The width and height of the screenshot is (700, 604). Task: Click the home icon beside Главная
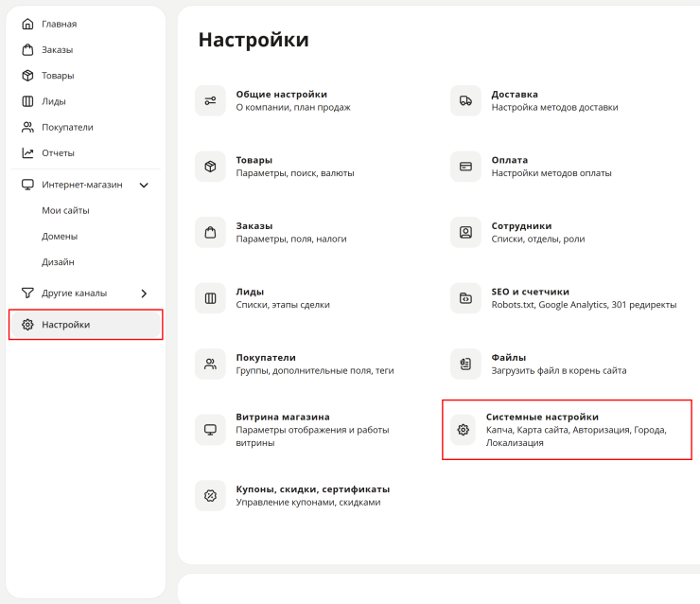(x=27, y=24)
